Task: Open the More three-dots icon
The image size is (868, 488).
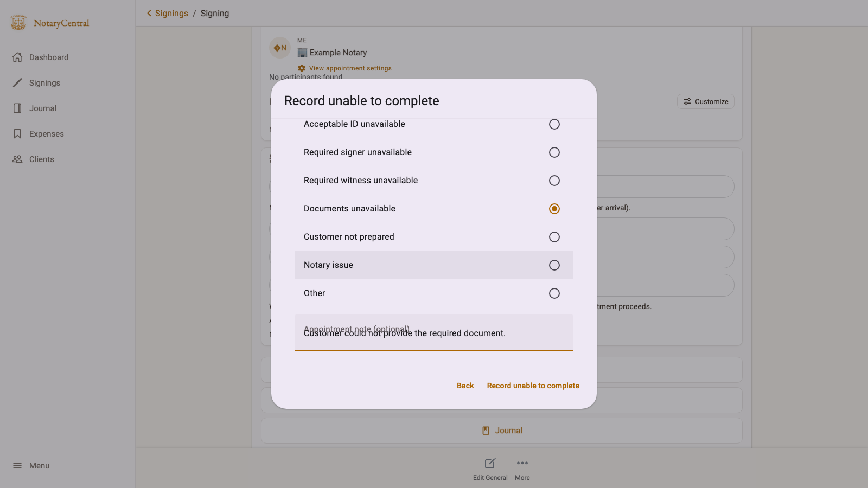Action: (522, 463)
